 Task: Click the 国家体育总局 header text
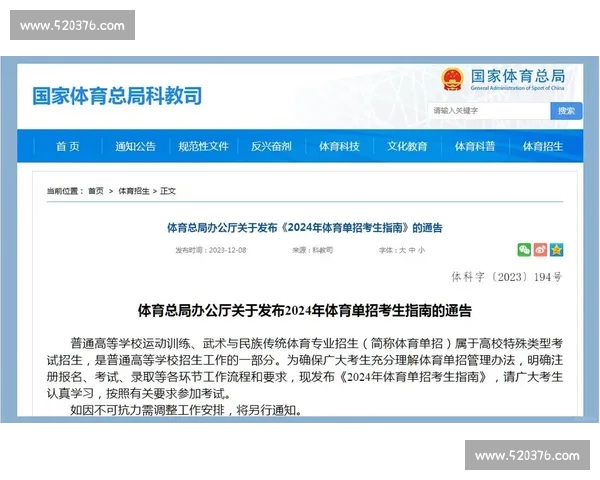[518, 76]
